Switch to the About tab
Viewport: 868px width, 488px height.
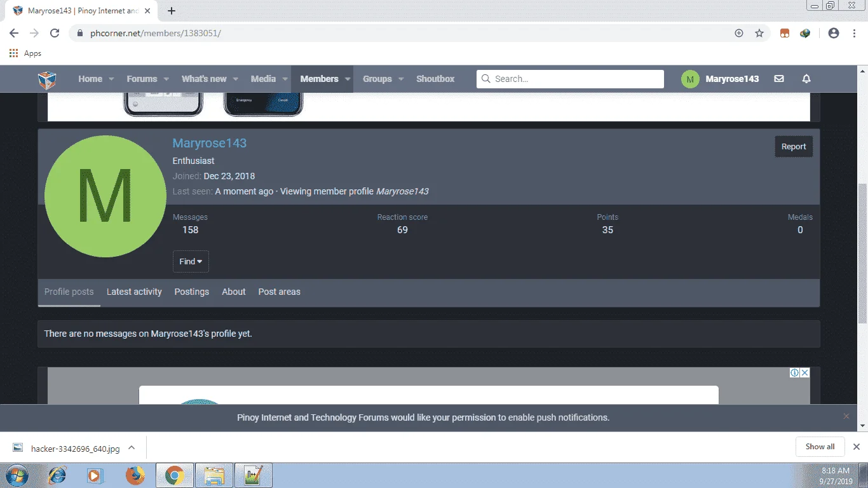(234, 292)
